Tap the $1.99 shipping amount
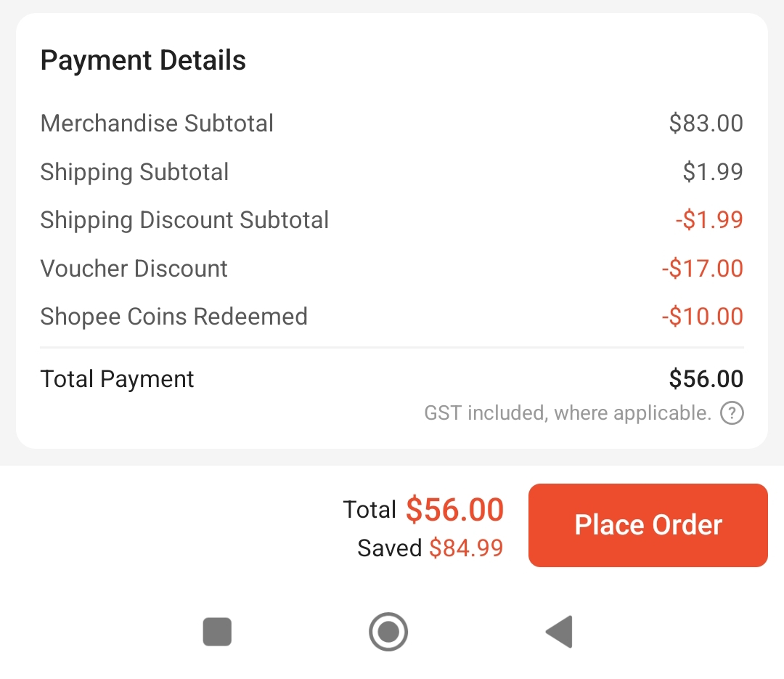Image resolution: width=784 pixels, height=679 pixels. (x=712, y=172)
